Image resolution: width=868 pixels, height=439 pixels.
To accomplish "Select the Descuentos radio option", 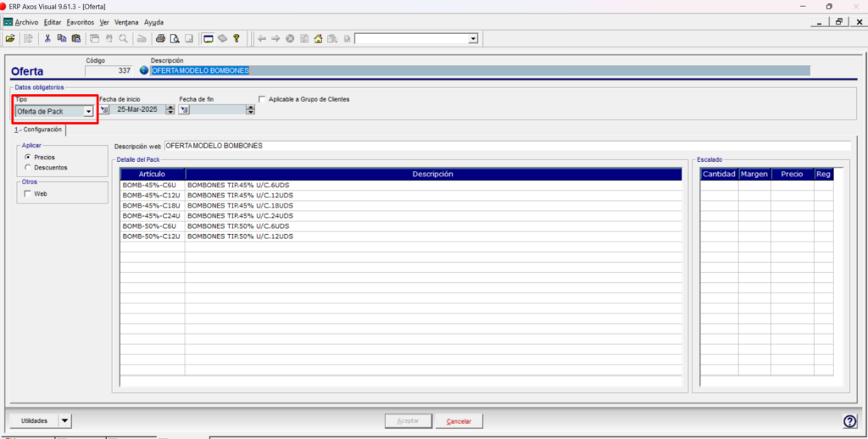I will [28, 167].
